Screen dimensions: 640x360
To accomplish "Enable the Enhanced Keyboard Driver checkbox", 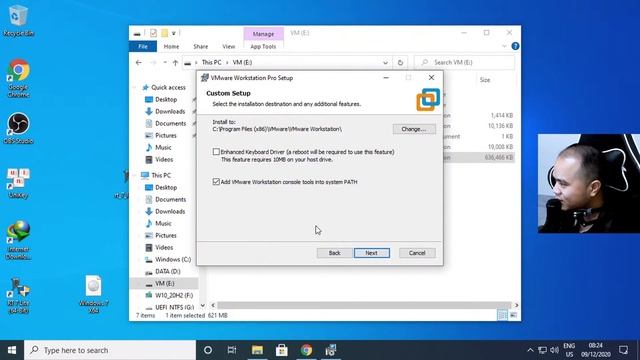I will click(x=216, y=152).
